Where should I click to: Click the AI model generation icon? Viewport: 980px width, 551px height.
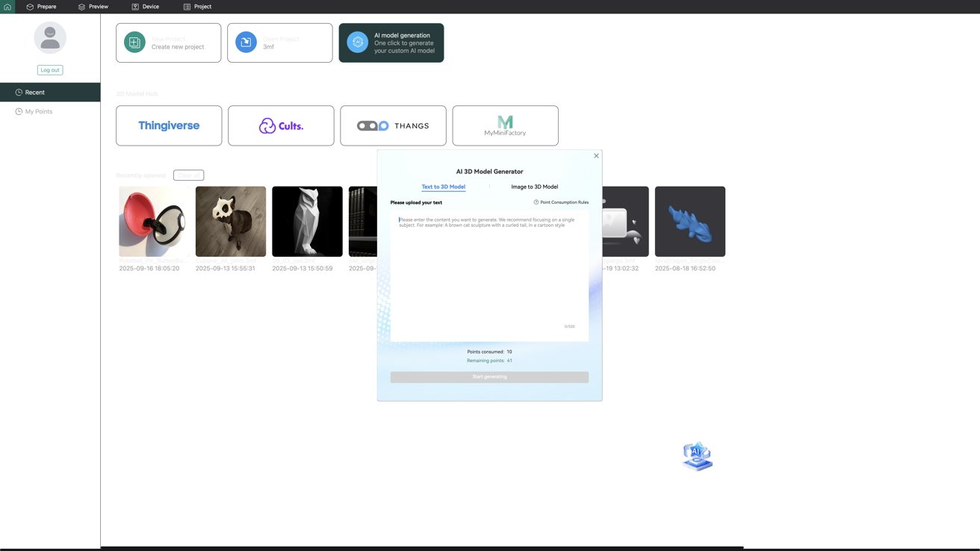coord(357,43)
